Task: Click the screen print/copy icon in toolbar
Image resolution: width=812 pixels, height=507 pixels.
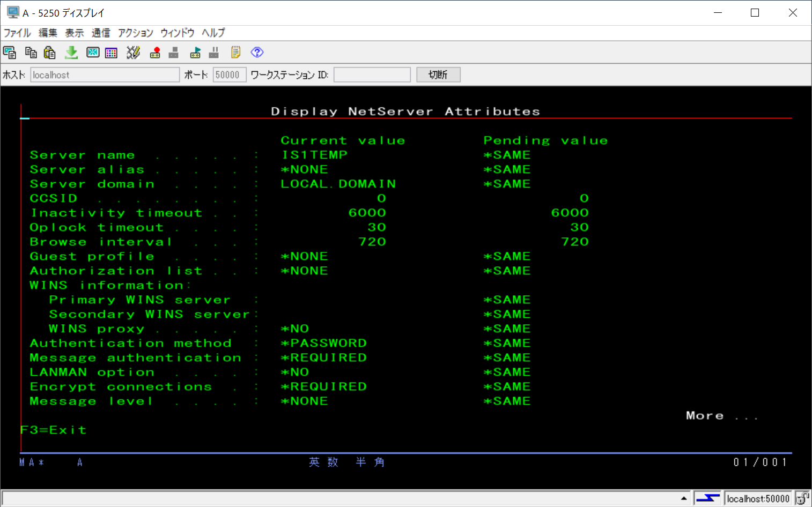Action: pos(10,53)
